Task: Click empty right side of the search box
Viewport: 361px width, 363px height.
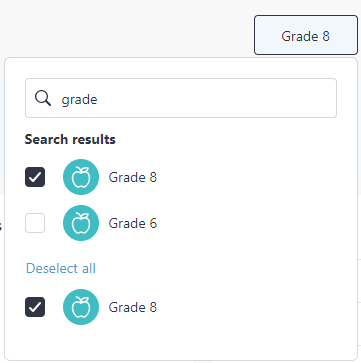Action: [250, 98]
